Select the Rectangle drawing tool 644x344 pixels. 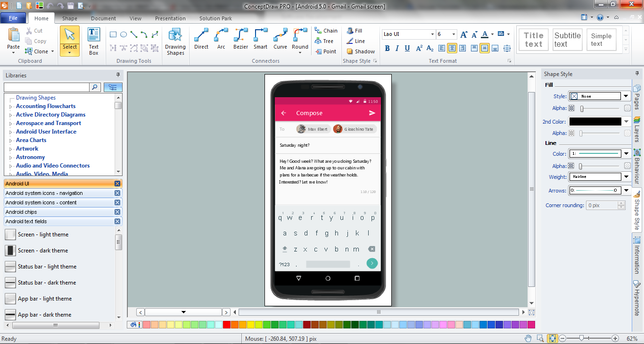[x=113, y=34]
